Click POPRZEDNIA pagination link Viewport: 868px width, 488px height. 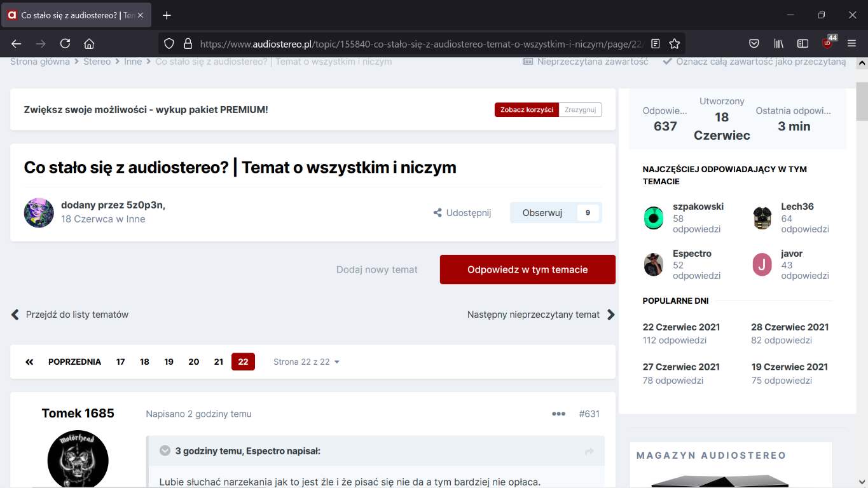click(x=74, y=362)
